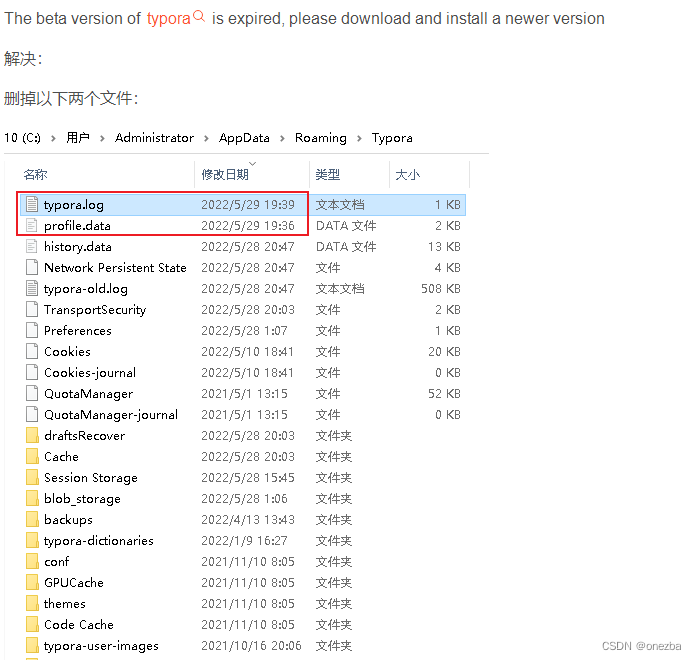Viewport: 696px width, 660px height.
Task: Click the TransportSecurity file icon
Action: coord(32,309)
